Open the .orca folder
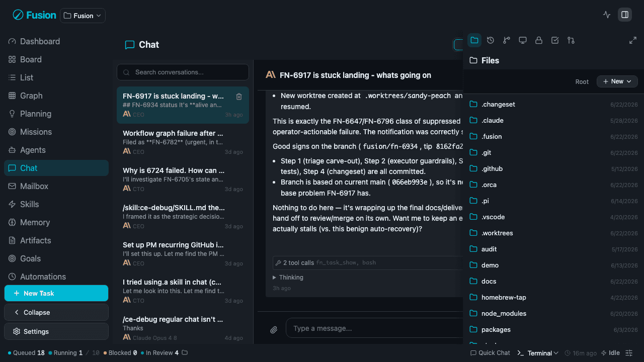644x362 pixels. coord(553,185)
